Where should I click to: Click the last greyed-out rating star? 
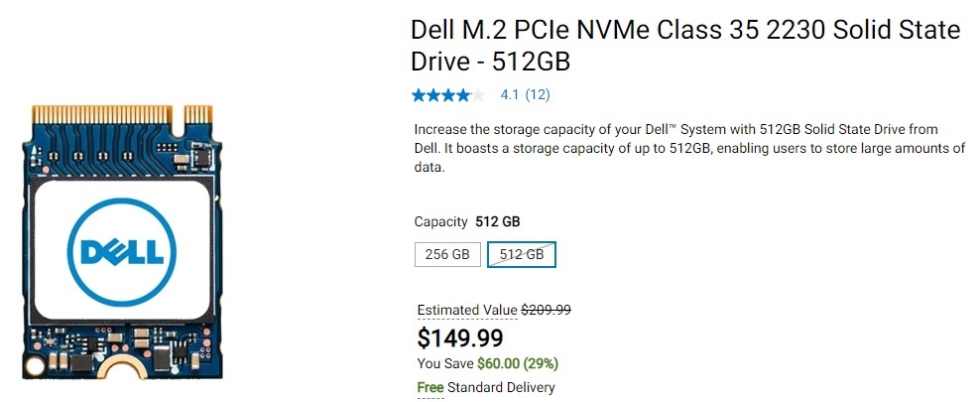pyautogui.click(x=479, y=95)
